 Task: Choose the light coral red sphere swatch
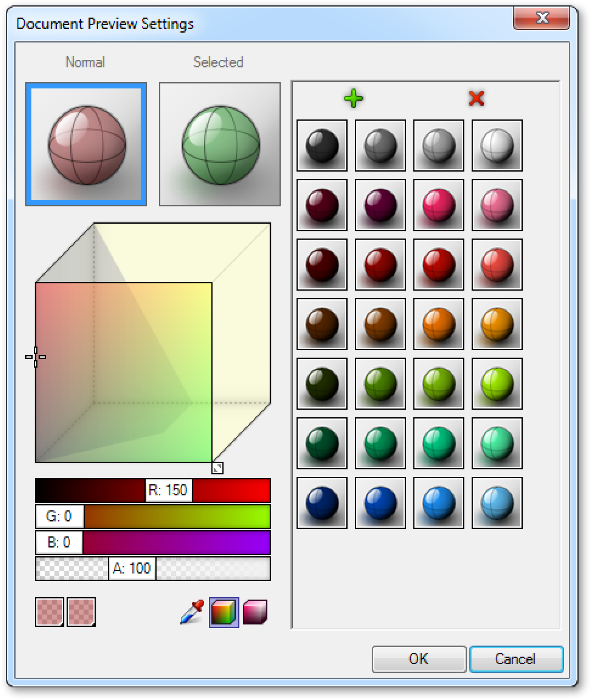tap(497, 264)
